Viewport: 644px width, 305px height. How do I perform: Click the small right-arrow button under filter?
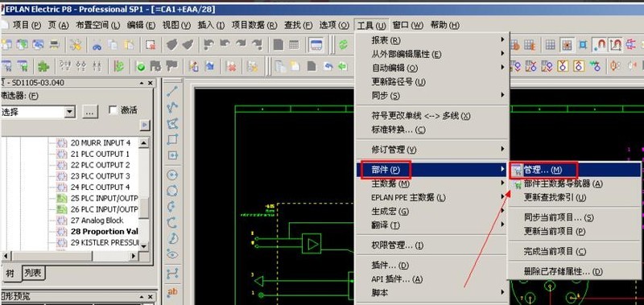tap(145, 126)
